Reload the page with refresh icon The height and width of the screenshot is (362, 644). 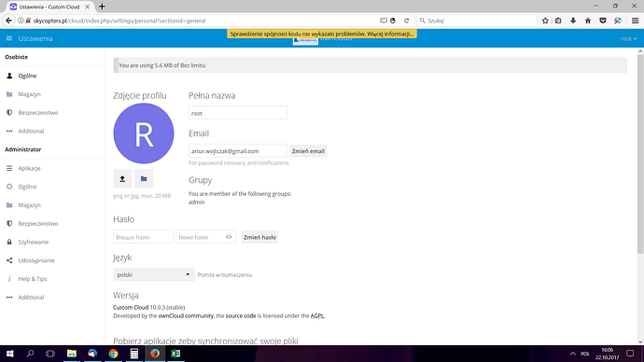(406, 21)
